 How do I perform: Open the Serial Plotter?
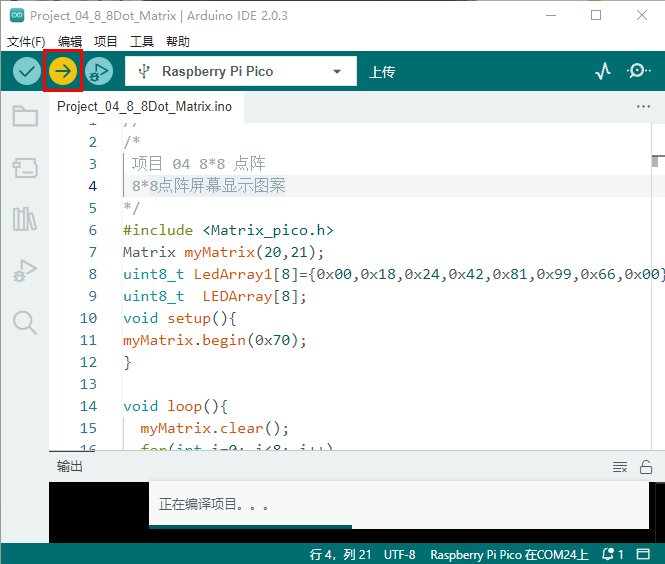click(603, 71)
